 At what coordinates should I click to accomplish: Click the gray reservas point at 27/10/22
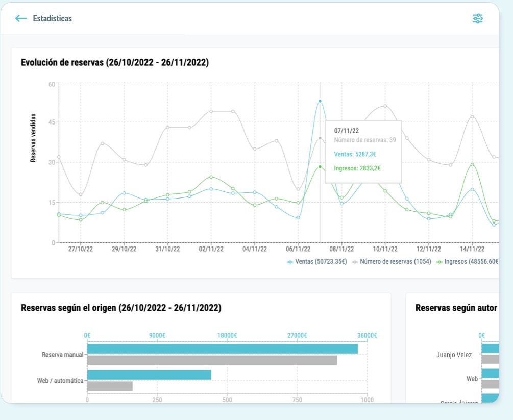tap(81, 194)
